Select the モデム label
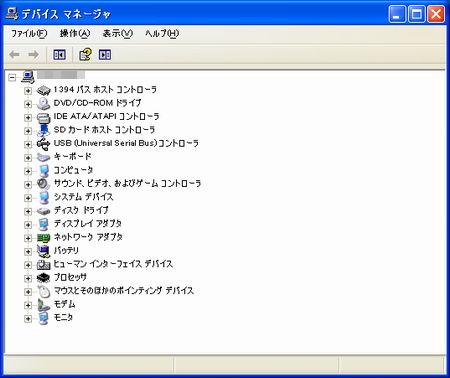Viewport: 450px width, 378px height. [x=65, y=304]
